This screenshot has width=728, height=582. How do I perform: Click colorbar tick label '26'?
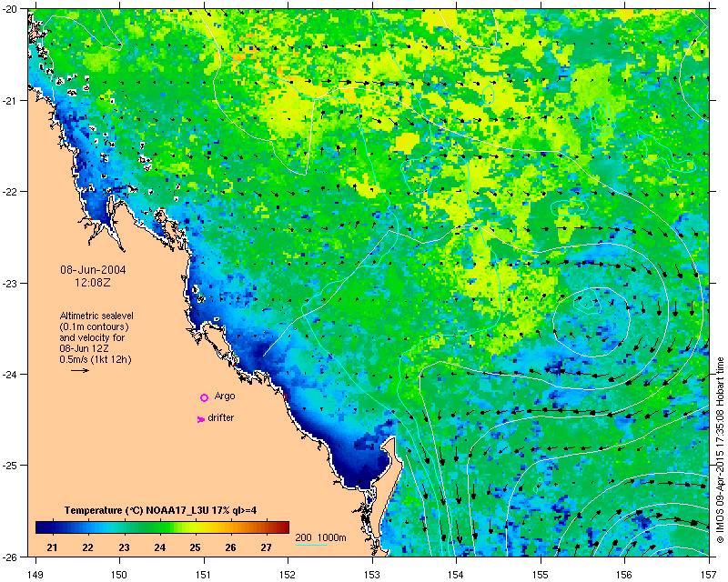pyautogui.click(x=231, y=547)
